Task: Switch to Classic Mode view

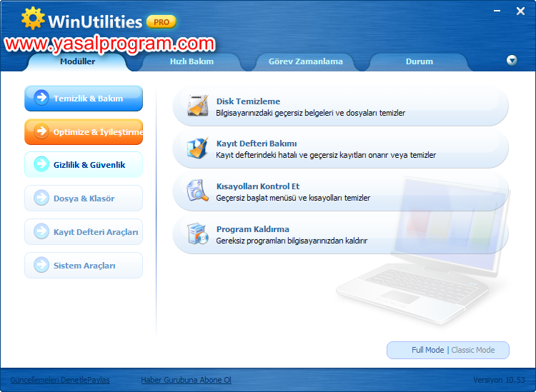Action: point(473,350)
